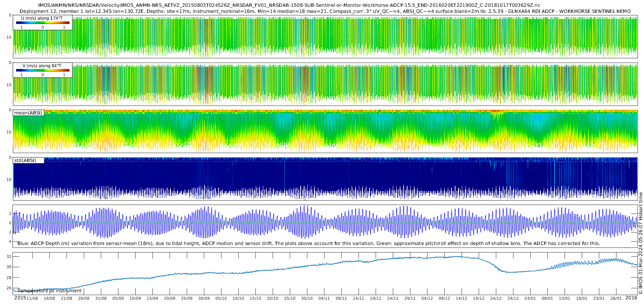Click the 04/11 date tick label
The image size is (644, 304).
click(324, 298)
